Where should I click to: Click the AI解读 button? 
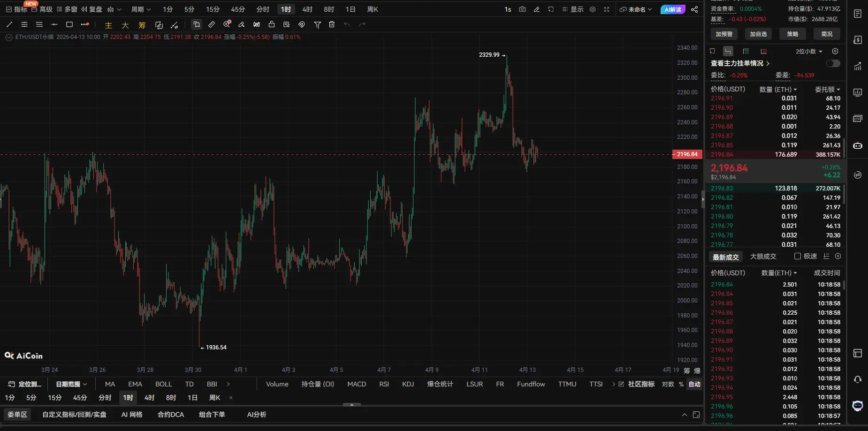point(673,9)
